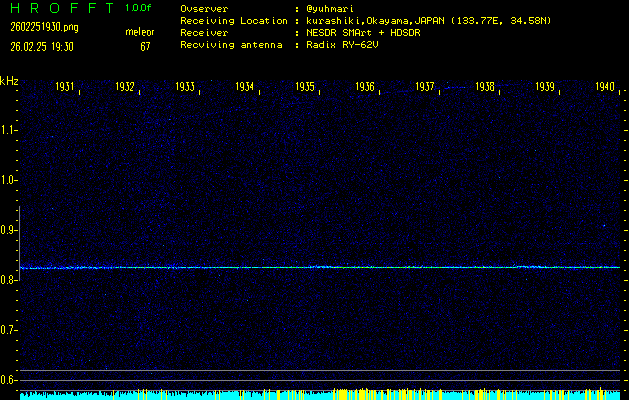
Task: Click the 0.7 kHz frequency axis label
Action: pyautogui.click(x=9, y=330)
